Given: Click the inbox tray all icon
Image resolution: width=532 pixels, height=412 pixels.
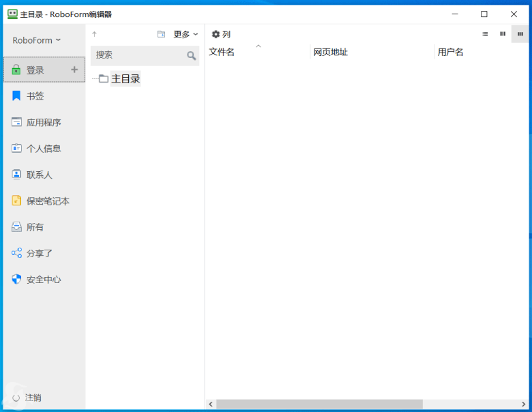Looking at the screenshot, I should click(16, 226).
